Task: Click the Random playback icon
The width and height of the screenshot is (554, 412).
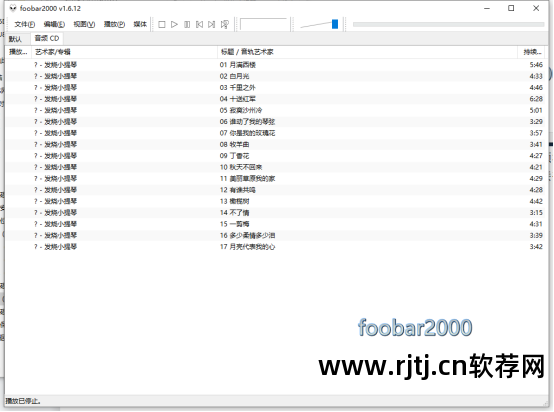Action: pyautogui.click(x=225, y=24)
